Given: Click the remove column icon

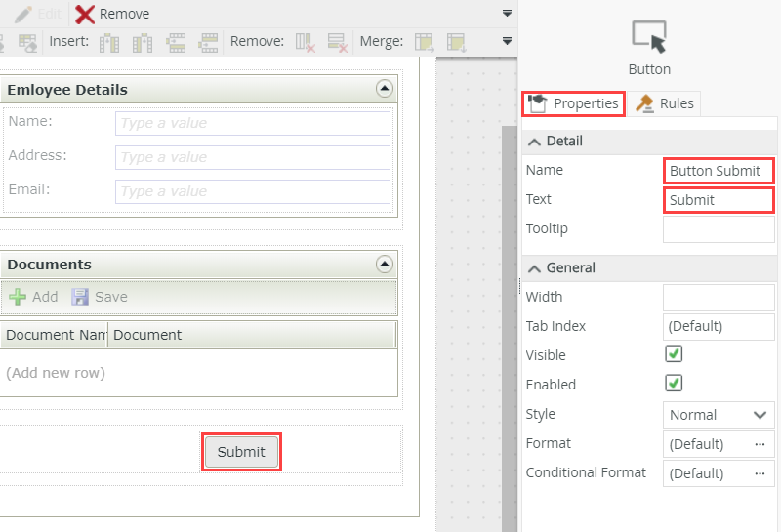Looking at the screenshot, I should 306,43.
